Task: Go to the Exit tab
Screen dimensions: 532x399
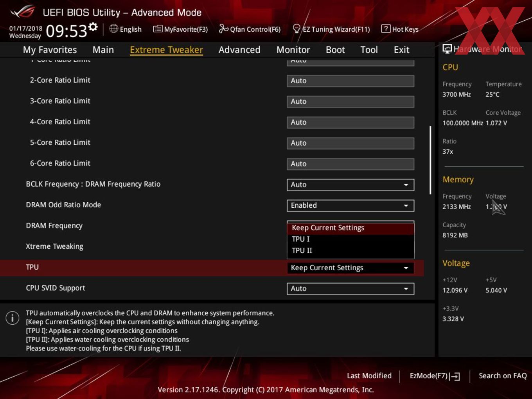Action: [401, 50]
